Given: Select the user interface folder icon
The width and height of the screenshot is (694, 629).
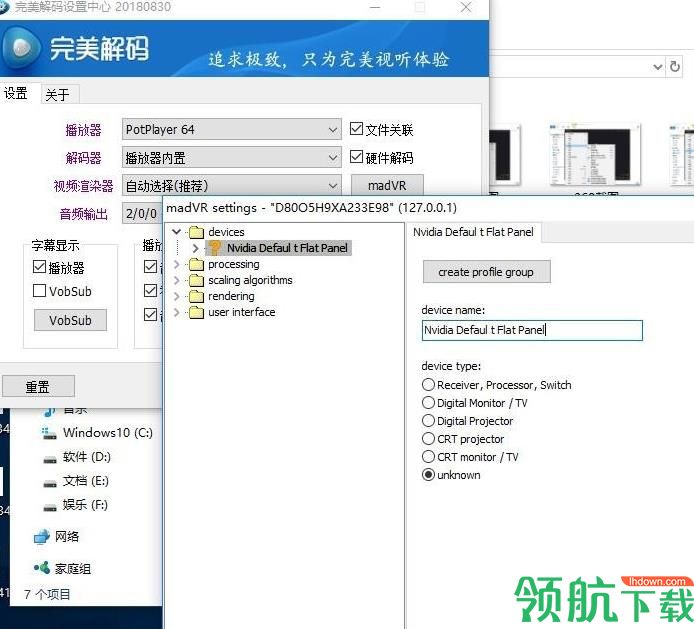Looking at the screenshot, I should pyautogui.click(x=196, y=313).
